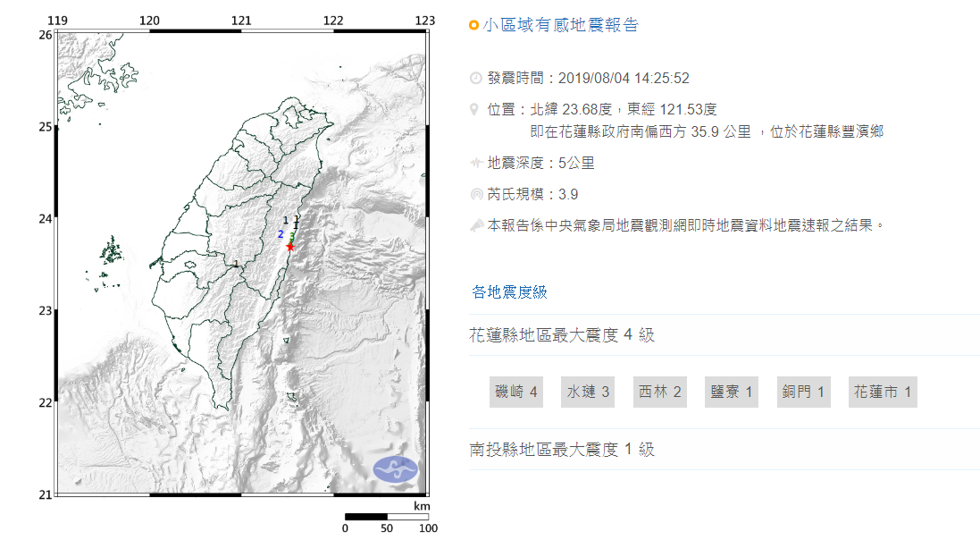Screen dimensions: 980x557
Task: Expand the 花蓮縣地區最大震度 4 級 row
Action: pos(562,335)
